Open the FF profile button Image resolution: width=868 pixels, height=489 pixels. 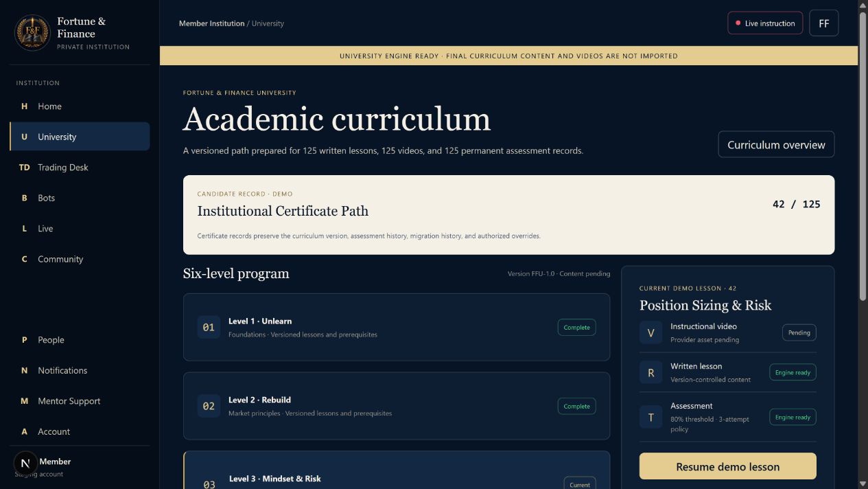(824, 23)
